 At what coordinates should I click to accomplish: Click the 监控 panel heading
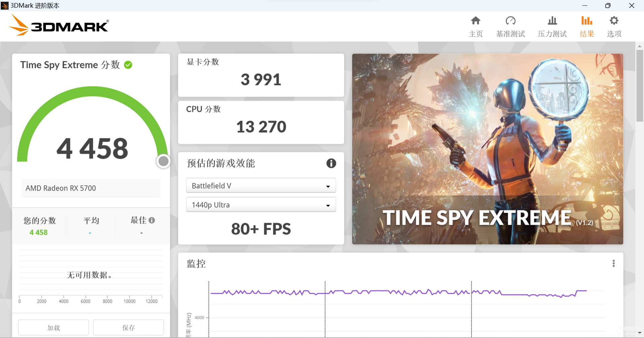coord(196,264)
